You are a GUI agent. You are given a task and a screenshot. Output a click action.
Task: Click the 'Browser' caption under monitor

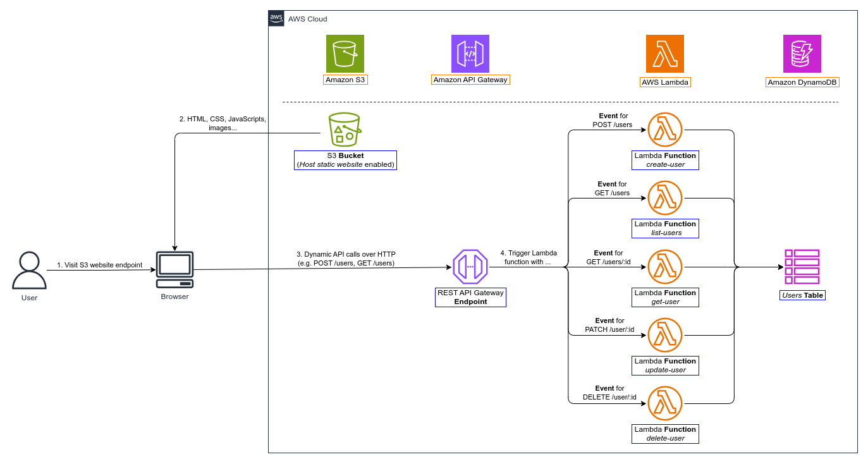pos(174,296)
